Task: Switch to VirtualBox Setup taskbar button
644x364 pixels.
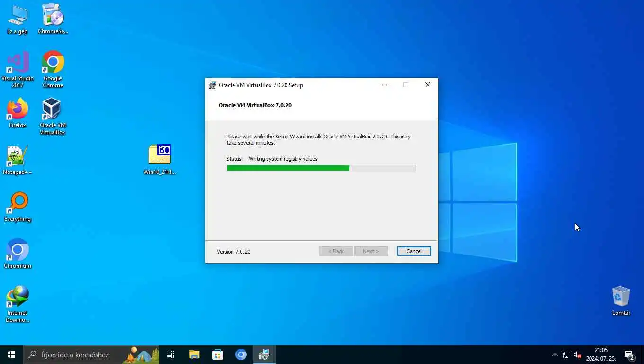Action: click(x=264, y=355)
